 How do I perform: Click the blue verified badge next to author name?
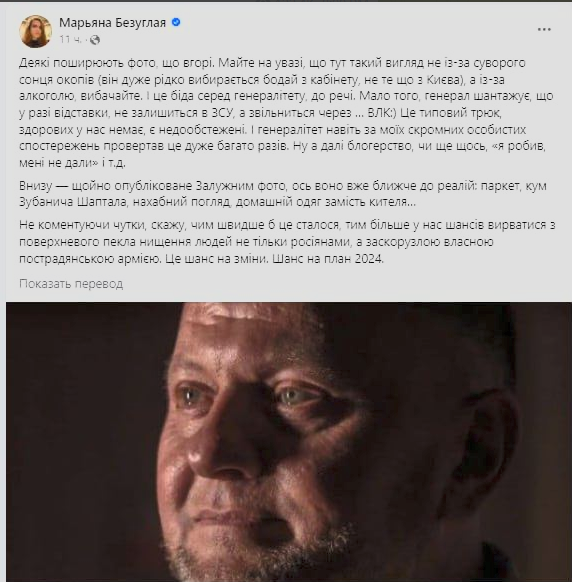pyautogui.click(x=176, y=22)
